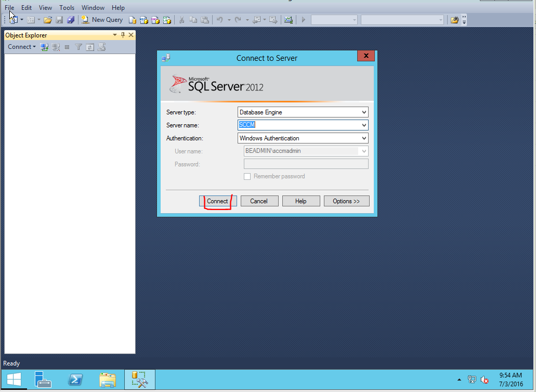Expand the Undo history dropdown arrow
The width and height of the screenshot is (536, 392).
pyautogui.click(x=229, y=20)
